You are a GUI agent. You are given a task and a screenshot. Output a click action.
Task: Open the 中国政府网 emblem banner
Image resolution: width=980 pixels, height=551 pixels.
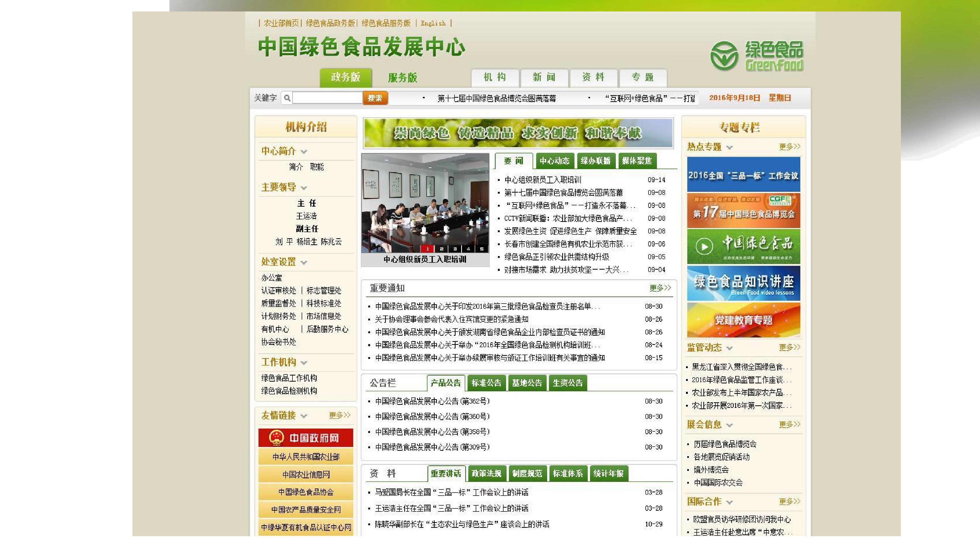pyautogui.click(x=305, y=438)
